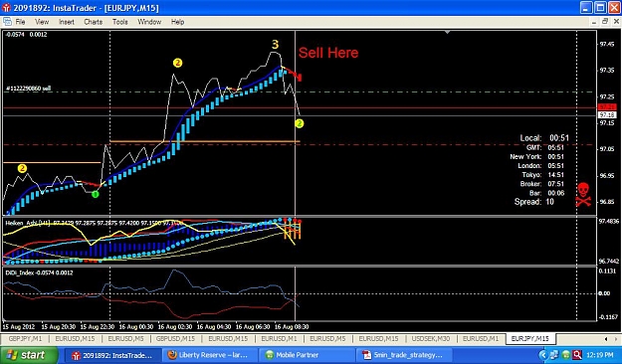This screenshot has height=364, width=622.
Task: Click the GMT: 05:51 time readout
Action: coord(545,147)
